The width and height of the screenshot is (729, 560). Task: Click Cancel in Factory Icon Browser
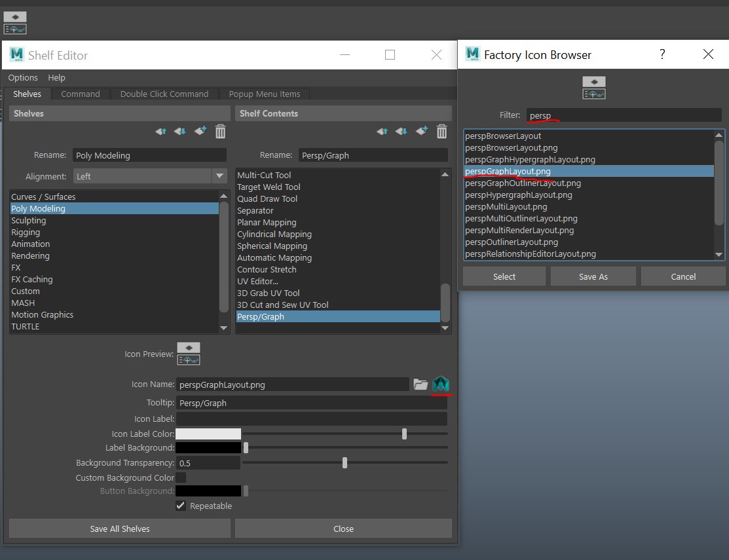point(683,276)
